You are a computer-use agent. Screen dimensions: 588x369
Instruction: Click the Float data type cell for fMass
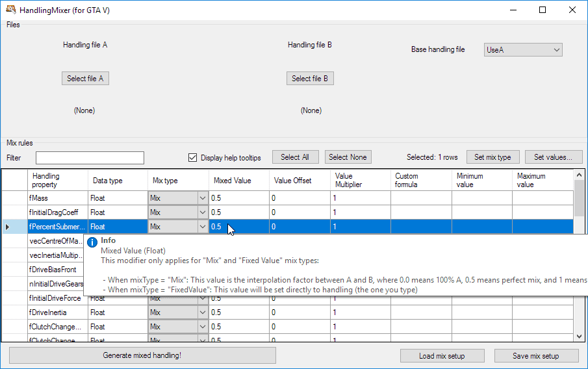pos(118,198)
